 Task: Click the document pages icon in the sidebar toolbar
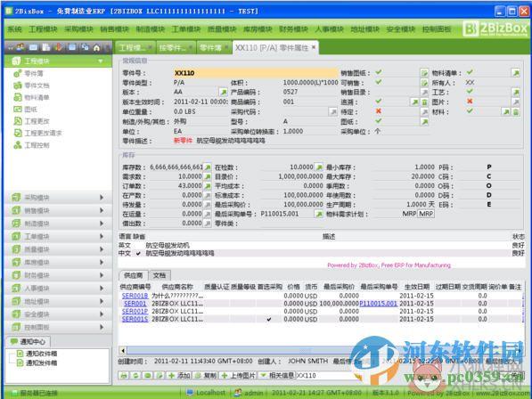click(x=46, y=47)
